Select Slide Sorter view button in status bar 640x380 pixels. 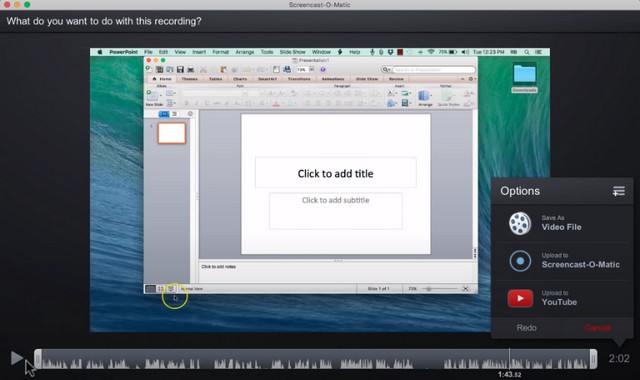[161, 289]
